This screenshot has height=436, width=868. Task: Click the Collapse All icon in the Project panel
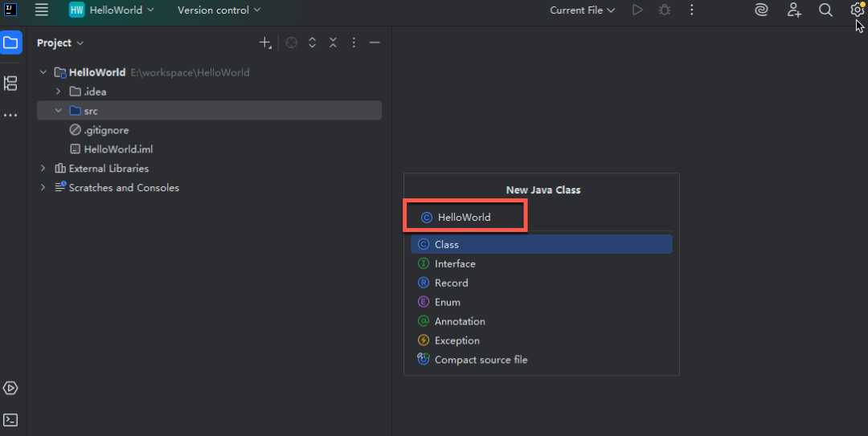pos(333,43)
